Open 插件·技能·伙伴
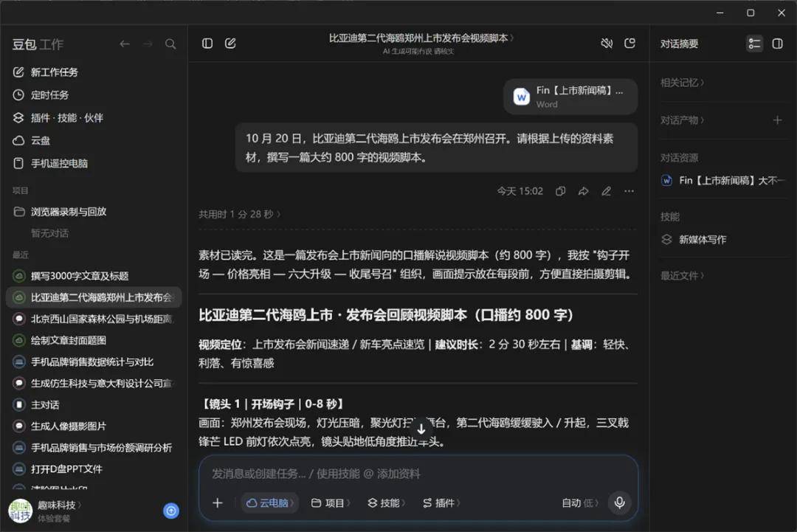The height and width of the screenshot is (532, 797). (94, 118)
